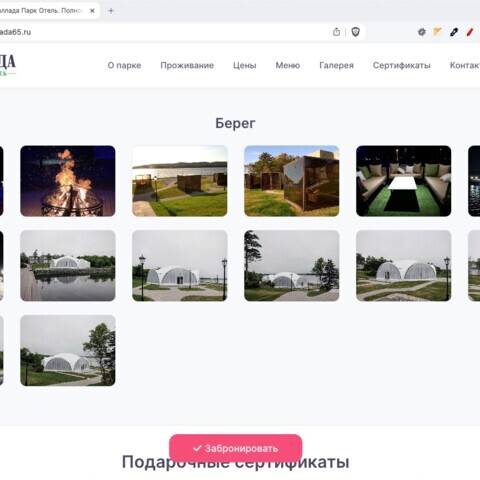This screenshot has width=480, height=480.
Task: Go to the Галерея section
Action: 336,65
